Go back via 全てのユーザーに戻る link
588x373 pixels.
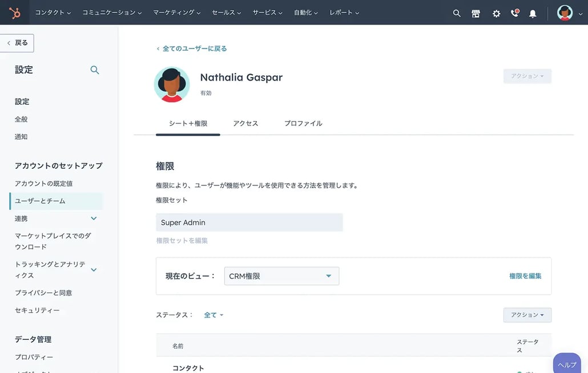pos(192,48)
